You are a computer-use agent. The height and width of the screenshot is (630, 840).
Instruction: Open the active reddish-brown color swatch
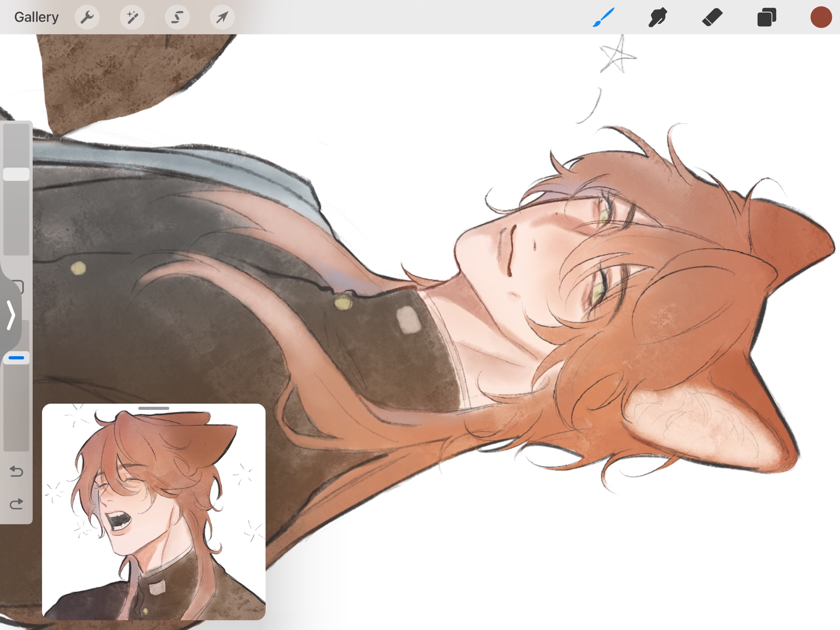pyautogui.click(x=821, y=17)
